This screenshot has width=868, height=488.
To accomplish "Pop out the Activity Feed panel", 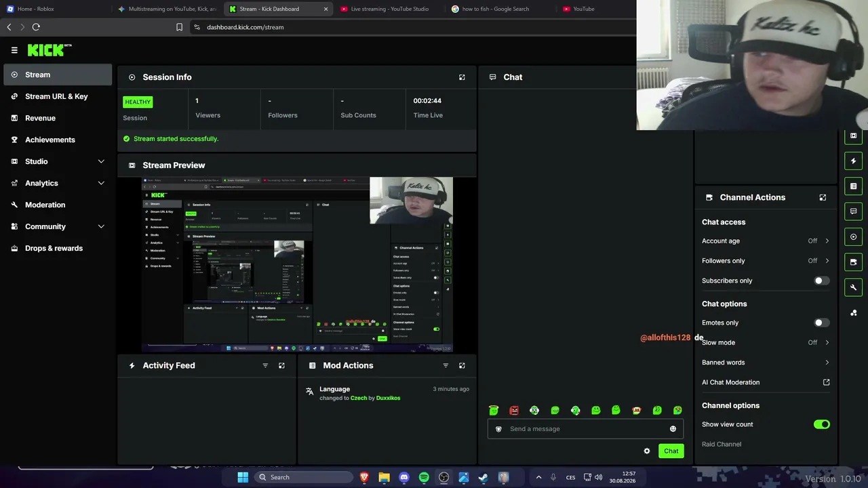I will (281, 365).
